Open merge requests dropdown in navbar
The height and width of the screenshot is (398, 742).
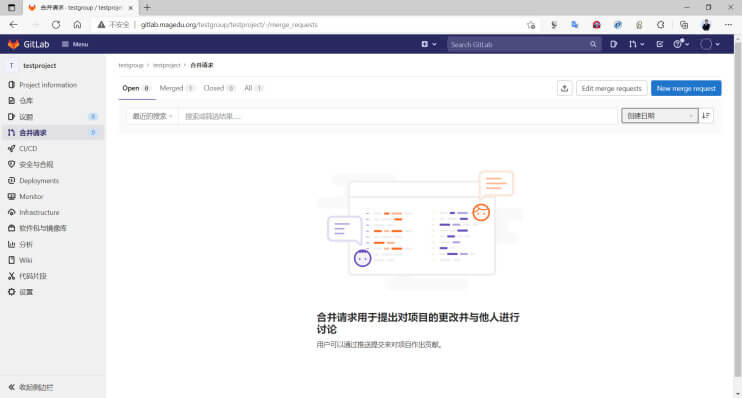[x=636, y=44]
